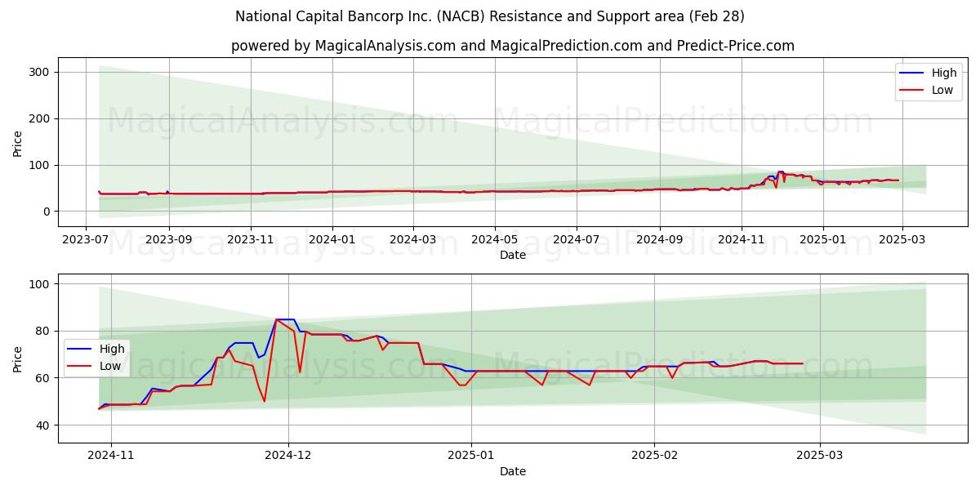Screen dimensions: 980x490
Task: Click the bottom chart 2024-11 tick label
Action: [111, 456]
